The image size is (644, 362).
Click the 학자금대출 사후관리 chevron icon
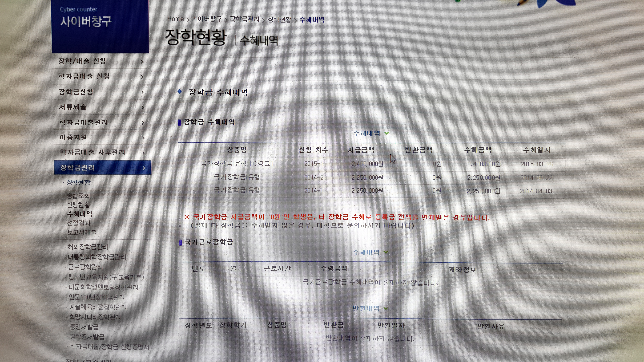pos(144,153)
